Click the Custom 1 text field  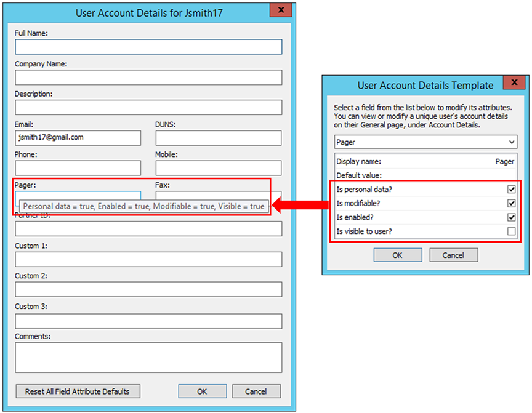click(148, 259)
